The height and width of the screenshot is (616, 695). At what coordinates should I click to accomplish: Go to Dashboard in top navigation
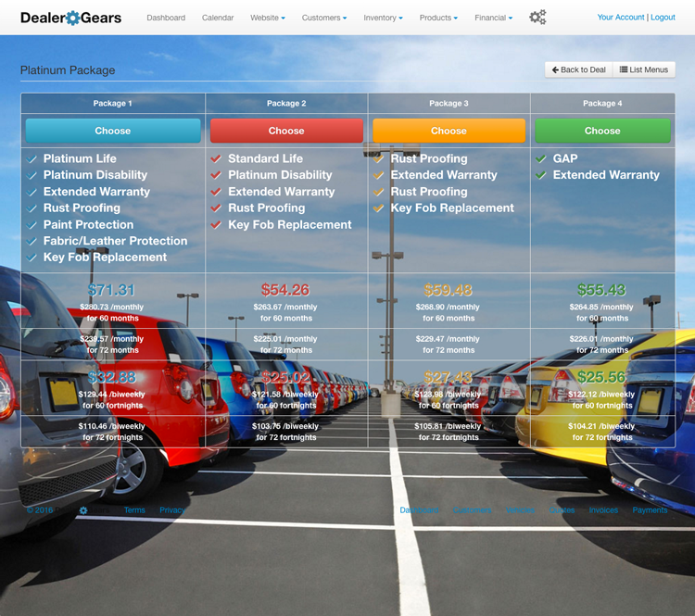pyautogui.click(x=166, y=18)
